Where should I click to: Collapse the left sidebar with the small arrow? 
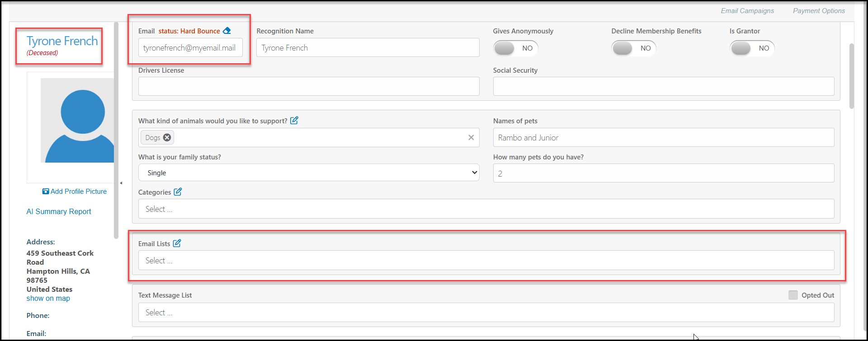click(x=121, y=183)
